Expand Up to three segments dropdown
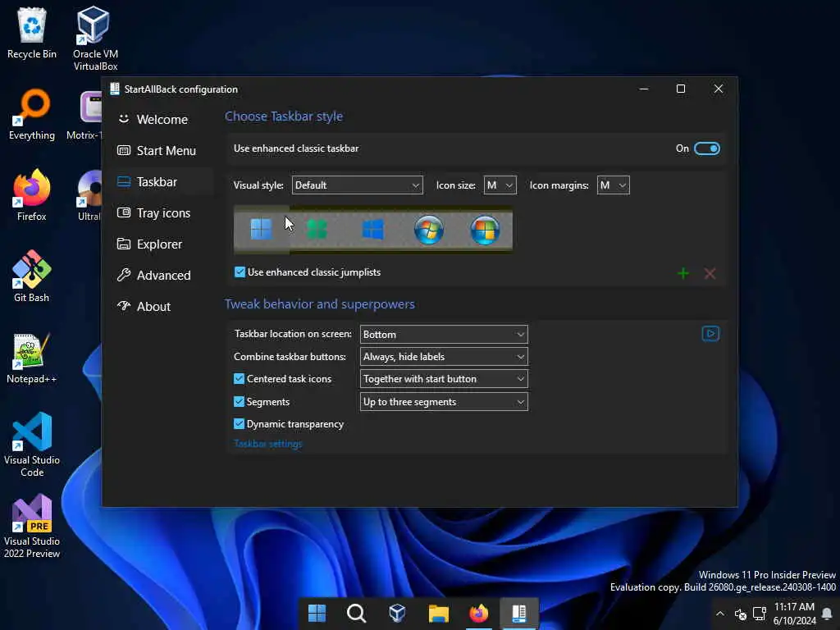The height and width of the screenshot is (630, 840). (444, 402)
